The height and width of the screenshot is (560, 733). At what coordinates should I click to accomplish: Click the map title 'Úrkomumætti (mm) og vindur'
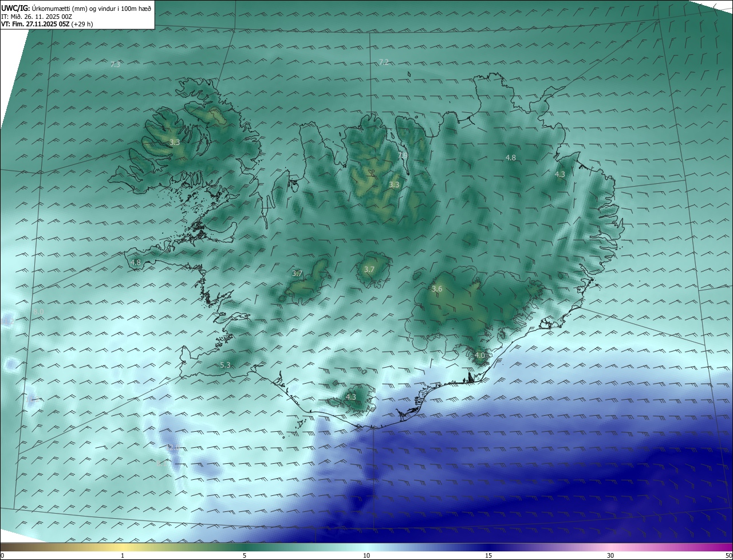pyautogui.click(x=74, y=9)
